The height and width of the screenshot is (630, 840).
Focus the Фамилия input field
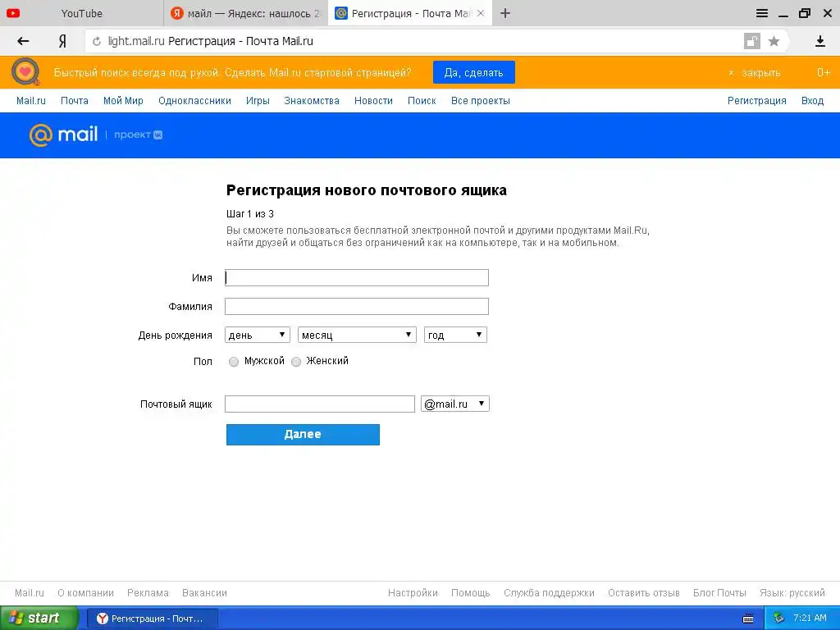click(x=357, y=307)
